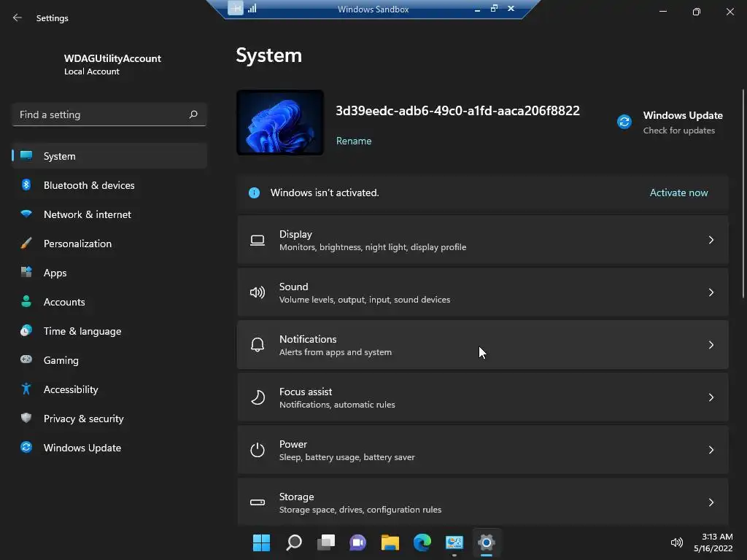Open Privacy & security section
747x560 pixels.
(109, 418)
